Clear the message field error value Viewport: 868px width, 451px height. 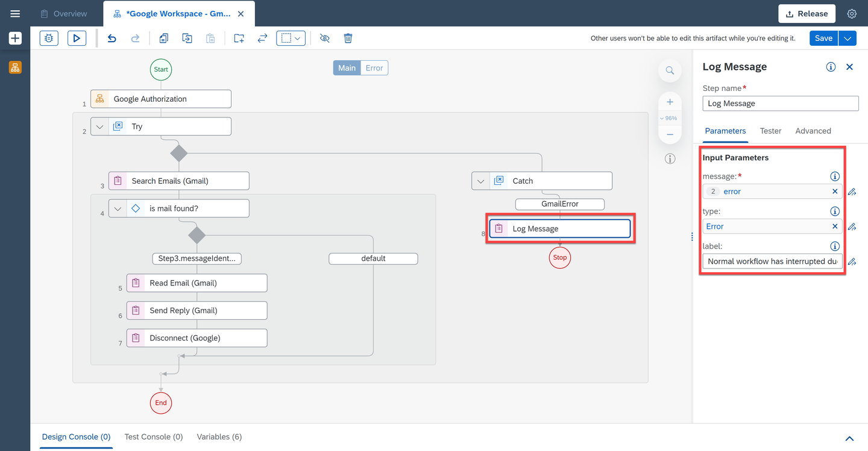pyautogui.click(x=835, y=191)
